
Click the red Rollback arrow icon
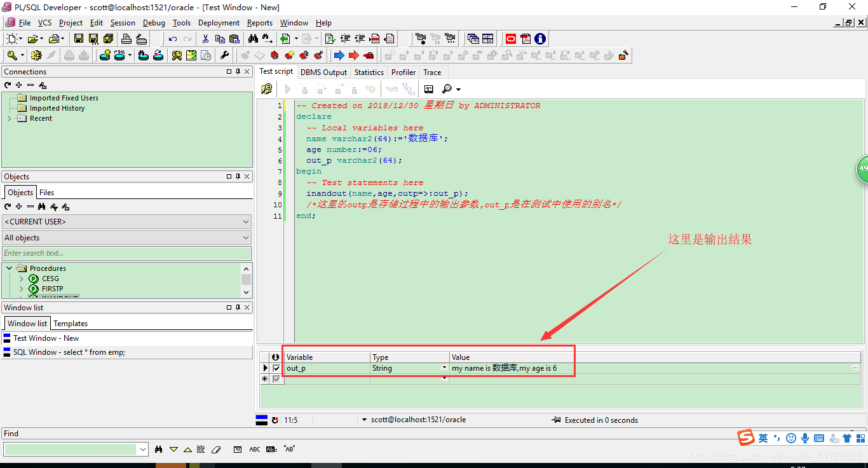click(x=353, y=55)
